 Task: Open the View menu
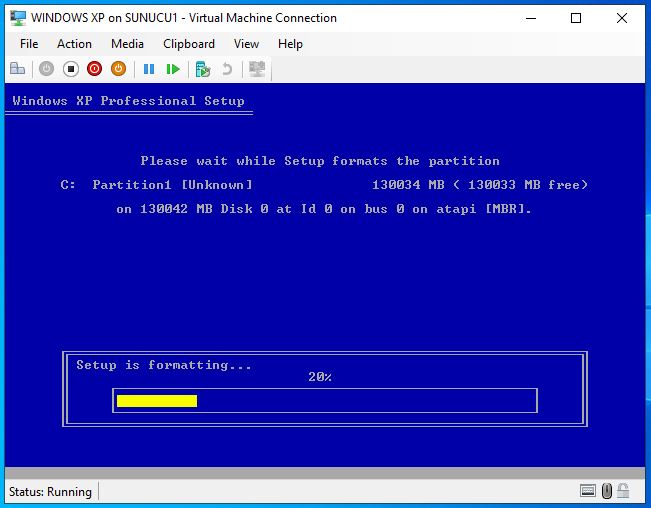247,44
